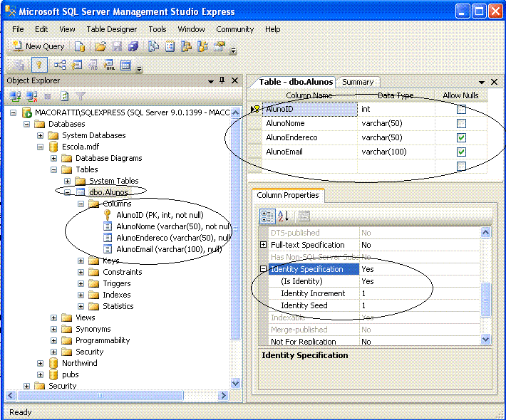Switch Column Properties to Categorized view
506x420 pixels.
click(267, 216)
